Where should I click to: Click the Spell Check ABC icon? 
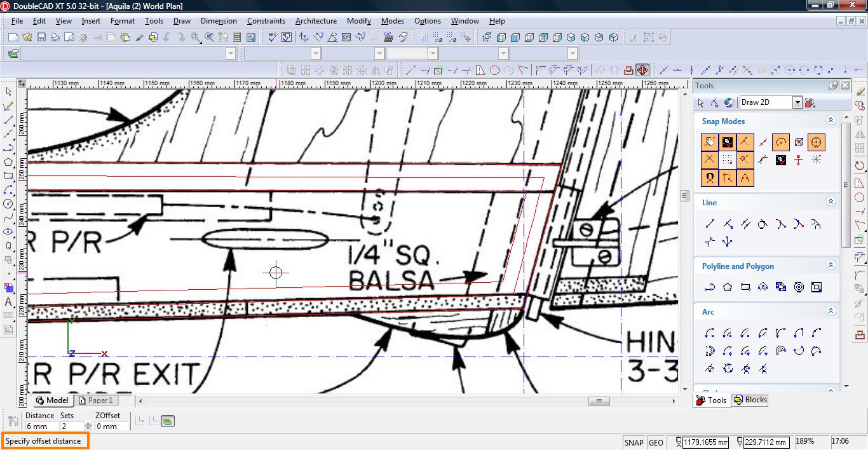coord(273,37)
